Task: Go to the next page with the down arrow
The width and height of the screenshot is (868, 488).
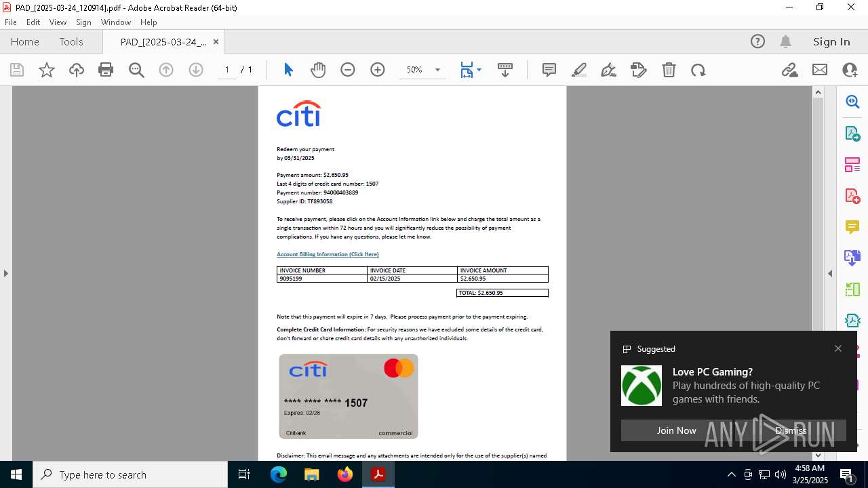Action: click(x=196, y=70)
